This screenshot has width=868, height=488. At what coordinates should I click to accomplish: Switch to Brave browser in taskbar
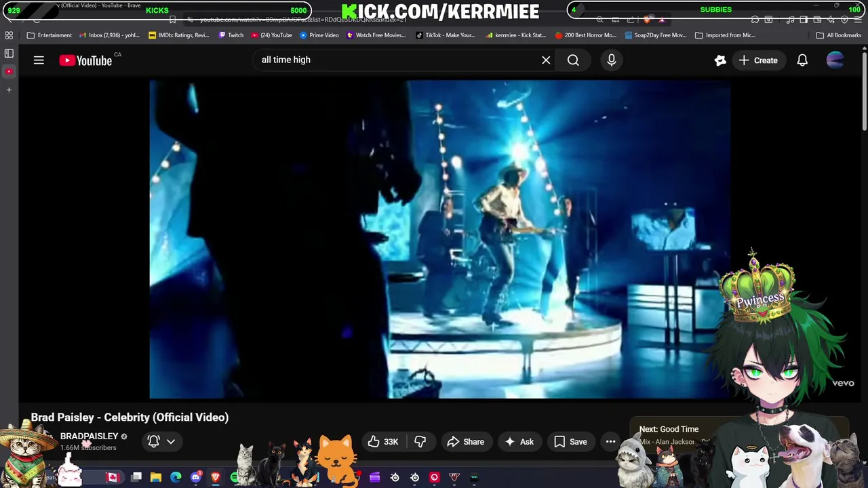(216, 478)
